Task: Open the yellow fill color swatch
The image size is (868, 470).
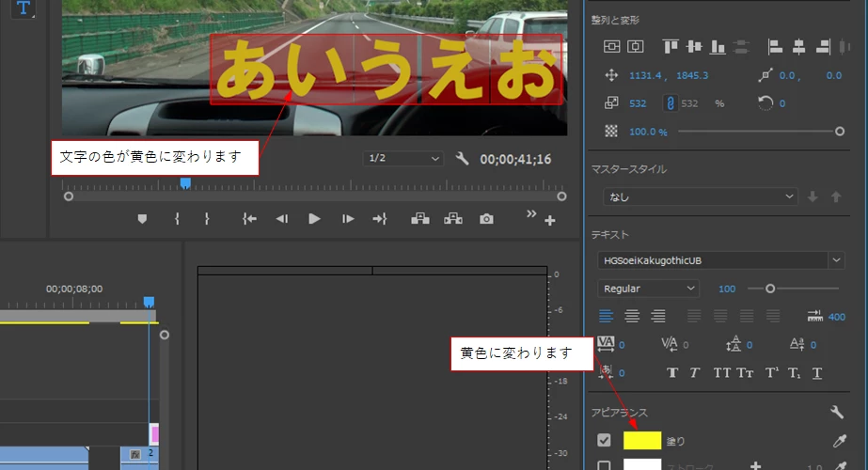Action: (x=642, y=440)
